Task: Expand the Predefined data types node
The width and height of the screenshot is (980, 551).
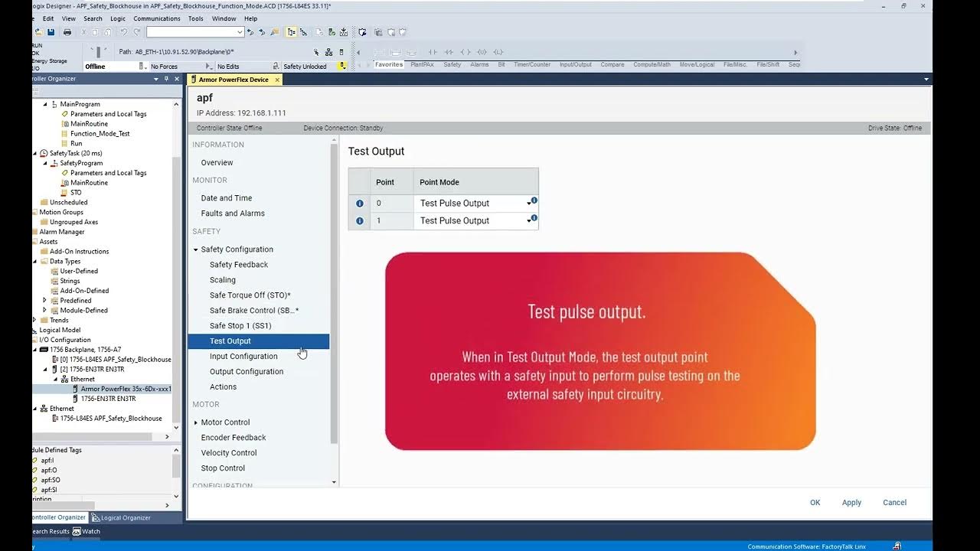Action: tap(44, 301)
